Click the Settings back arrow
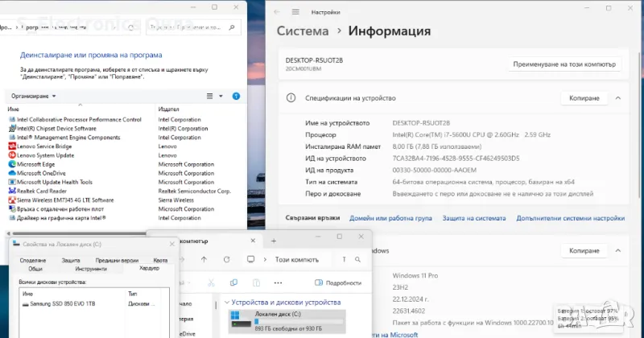 point(279,10)
